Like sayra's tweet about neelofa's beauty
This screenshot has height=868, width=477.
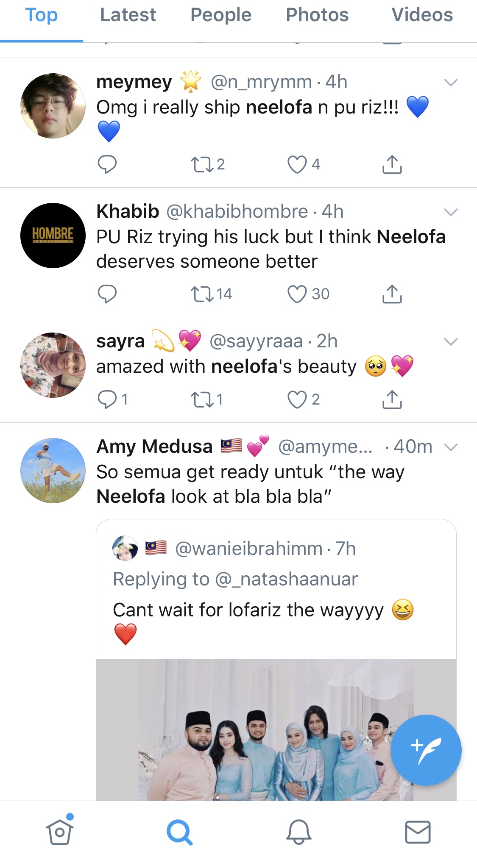(x=297, y=399)
